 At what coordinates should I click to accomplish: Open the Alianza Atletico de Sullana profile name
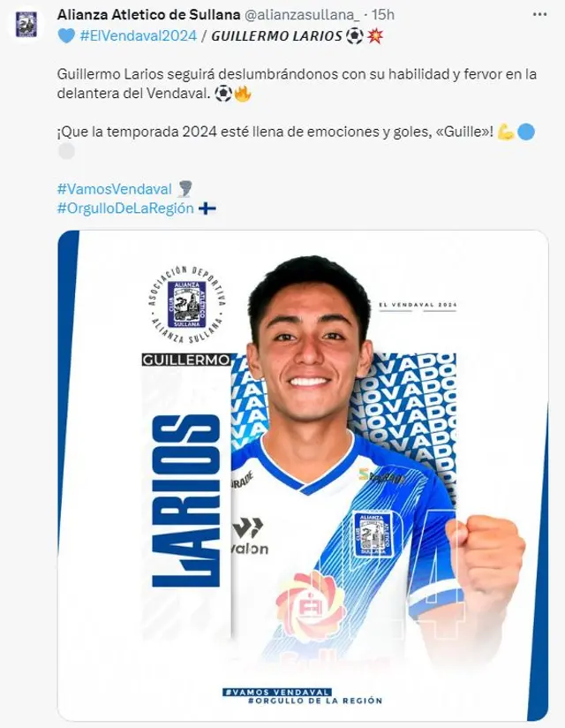pyautogui.click(x=148, y=15)
